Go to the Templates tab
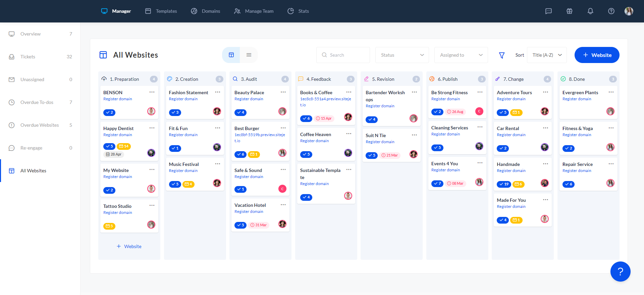The height and width of the screenshot is (295, 644). tap(161, 11)
